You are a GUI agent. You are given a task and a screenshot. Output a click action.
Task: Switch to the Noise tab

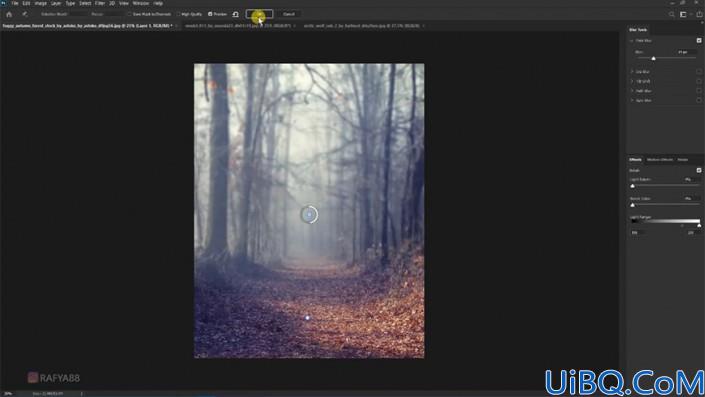click(683, 160)
